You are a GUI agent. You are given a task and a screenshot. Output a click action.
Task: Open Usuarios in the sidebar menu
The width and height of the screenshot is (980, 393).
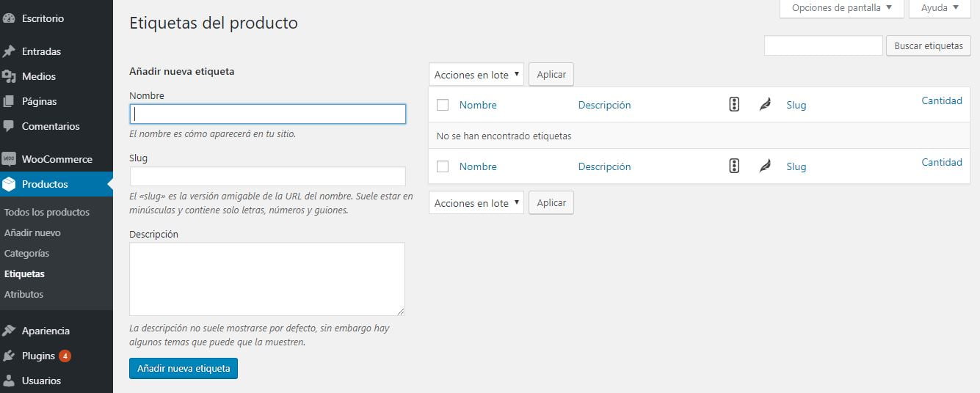(41, 381)
